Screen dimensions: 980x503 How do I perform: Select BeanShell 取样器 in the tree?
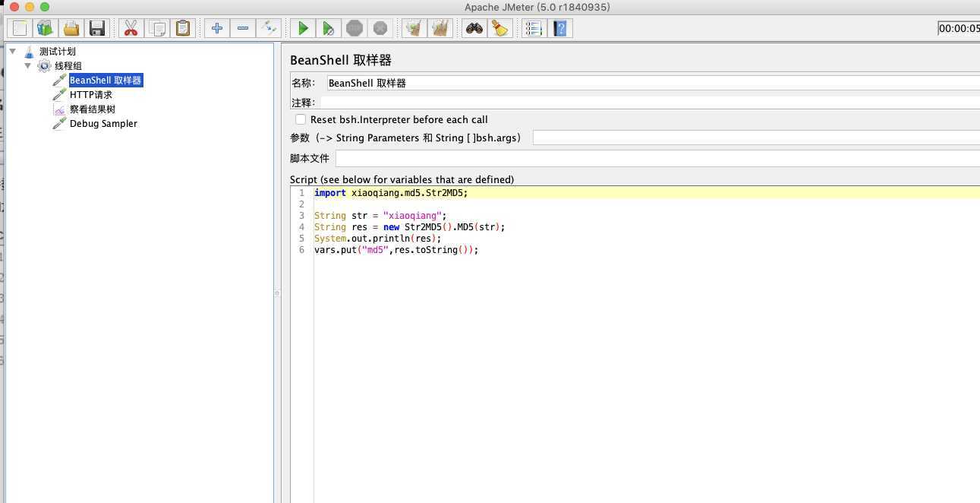click(x=106, y=81)
